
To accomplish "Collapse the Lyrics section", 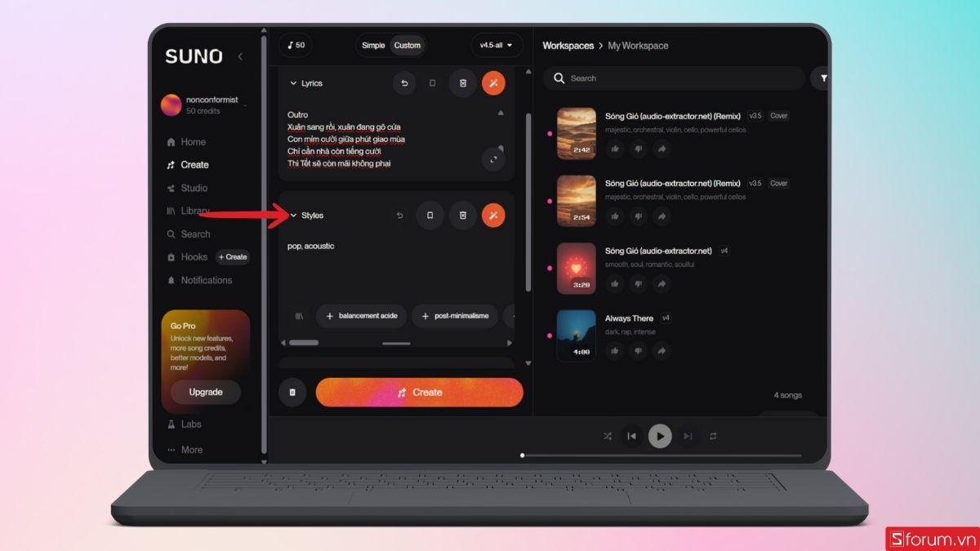I will (x=294, y=83).
